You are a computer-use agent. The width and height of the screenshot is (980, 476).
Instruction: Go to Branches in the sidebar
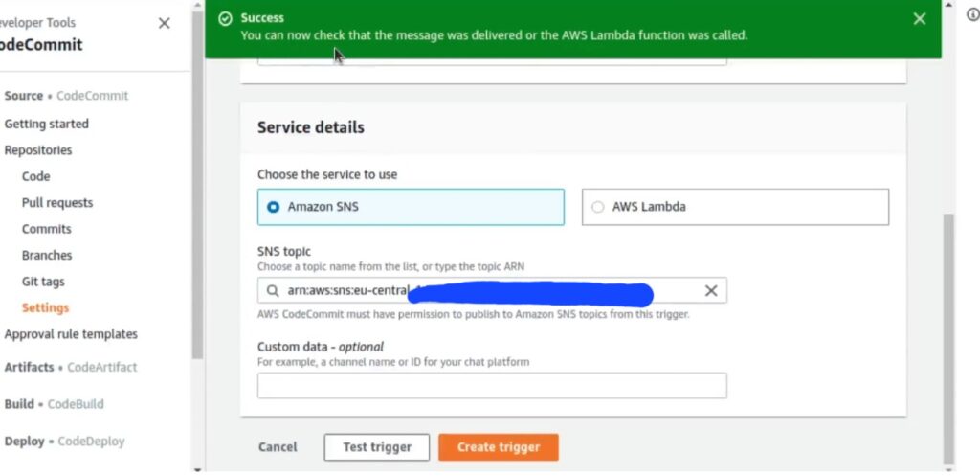coord(47,255)
